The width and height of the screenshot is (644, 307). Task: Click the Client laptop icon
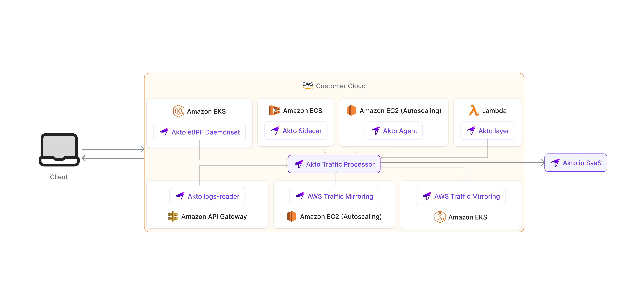click(x=59, y=150)
